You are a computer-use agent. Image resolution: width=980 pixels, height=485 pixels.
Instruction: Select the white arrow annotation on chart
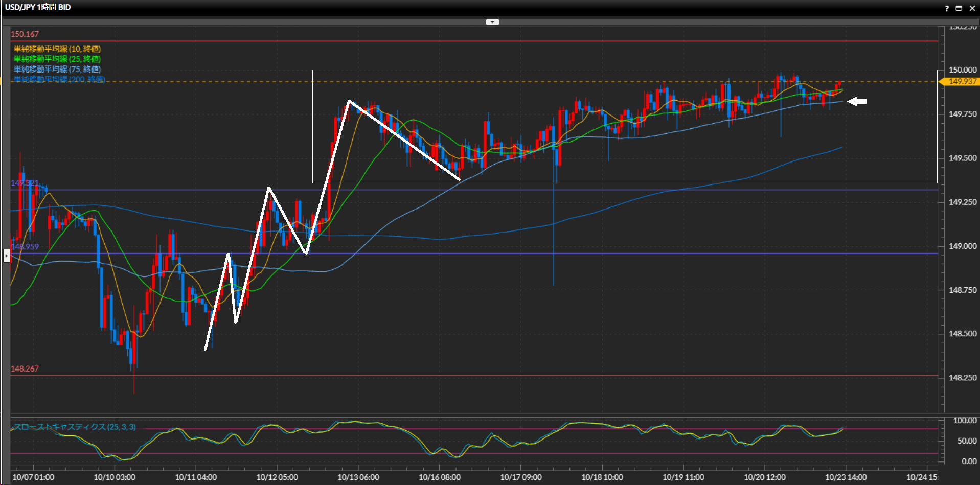pyautogui.click(x=857, y=101)
